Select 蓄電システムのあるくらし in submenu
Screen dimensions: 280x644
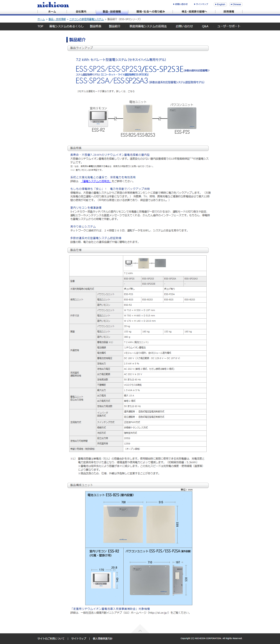(66, 26)
